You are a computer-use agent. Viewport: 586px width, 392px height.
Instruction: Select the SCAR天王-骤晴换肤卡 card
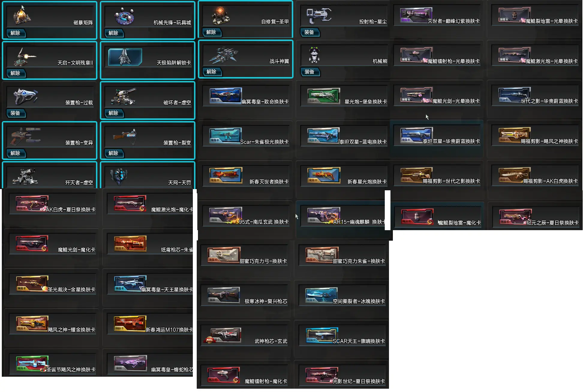coord(342,338)
